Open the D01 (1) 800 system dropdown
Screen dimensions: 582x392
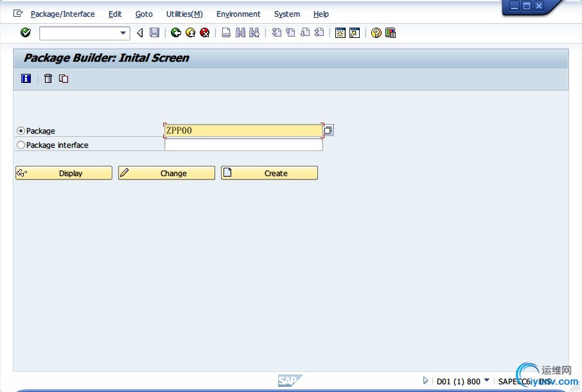[x=487, y=380]
